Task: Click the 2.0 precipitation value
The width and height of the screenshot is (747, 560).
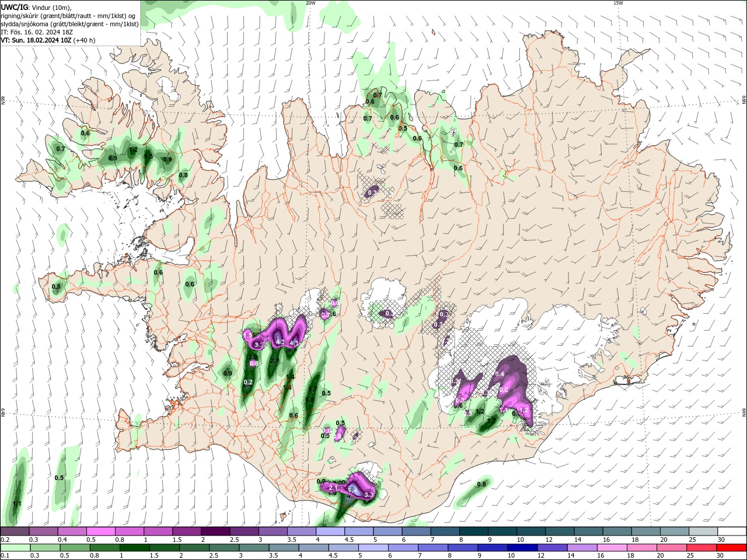Action: click(x=253, y=357)
